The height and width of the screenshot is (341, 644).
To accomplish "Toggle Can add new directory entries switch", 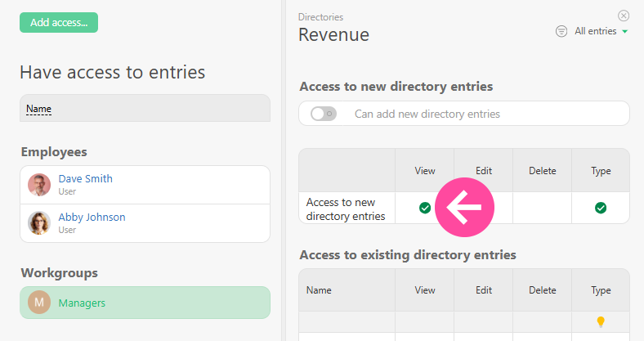I will click(x=324, y=114).
